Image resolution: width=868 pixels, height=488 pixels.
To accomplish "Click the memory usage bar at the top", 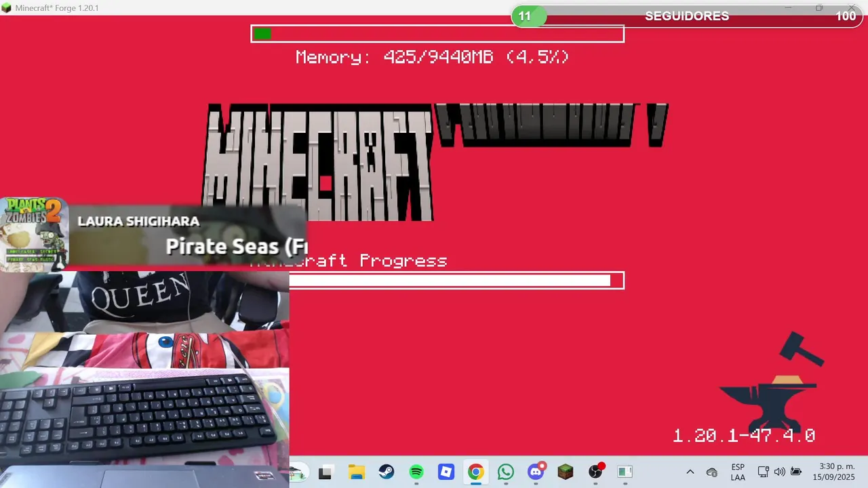I will click(x=437, y=33).
